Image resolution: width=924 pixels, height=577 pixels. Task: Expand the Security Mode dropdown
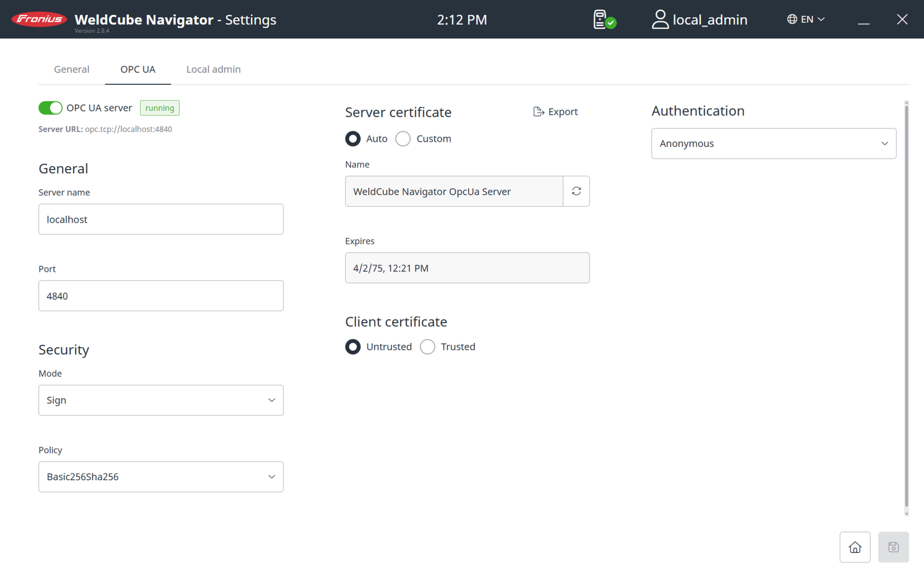pos(161,400)
